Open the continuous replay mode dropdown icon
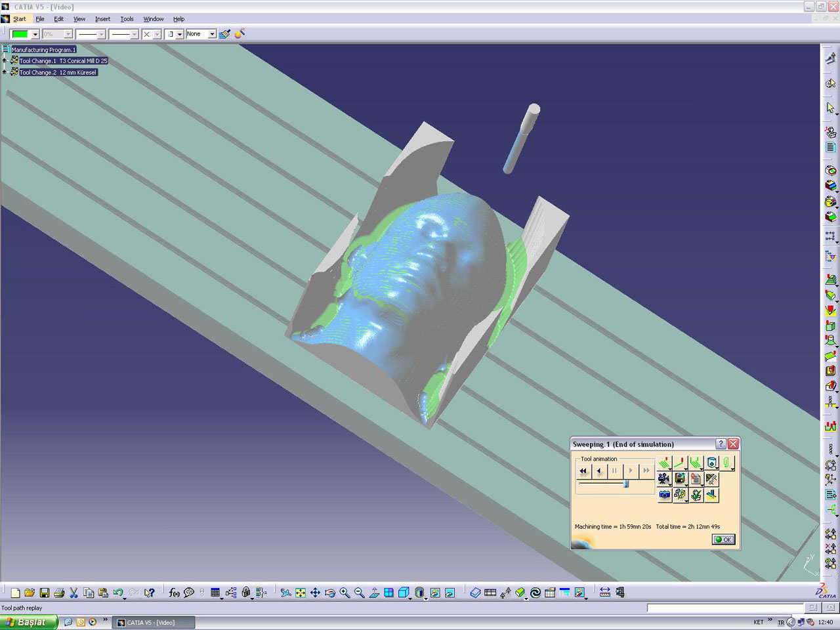This screenshot has height=630, width=840. click(x=664, y=463)
